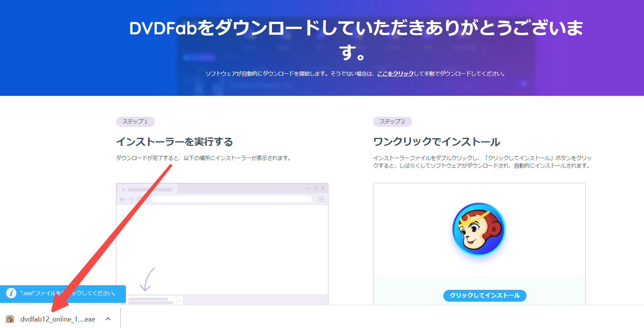The width and height of the screenshot is (644, 328).
Task: Click the ステップ 1 badge
Action: pos(135,121)
